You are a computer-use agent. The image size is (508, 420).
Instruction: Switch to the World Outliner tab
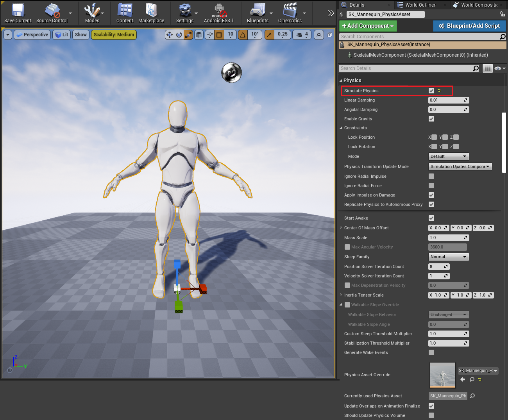pyautogui.click(x=420, y=5)
